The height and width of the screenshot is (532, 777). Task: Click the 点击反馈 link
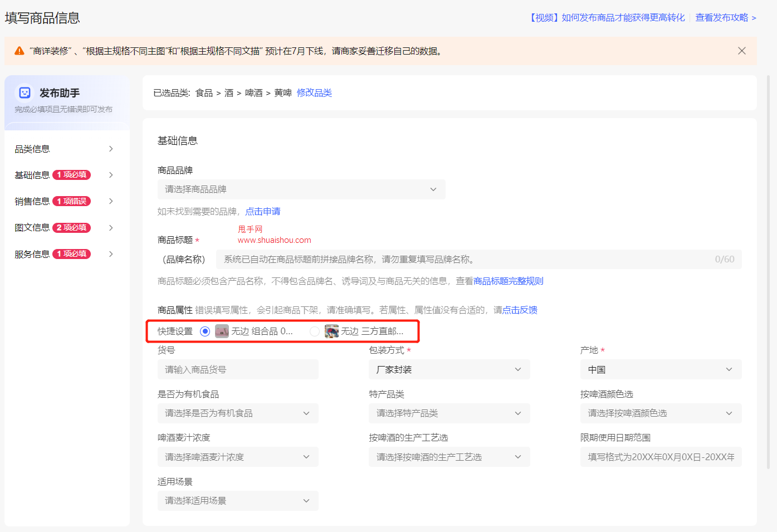point(520,310)
